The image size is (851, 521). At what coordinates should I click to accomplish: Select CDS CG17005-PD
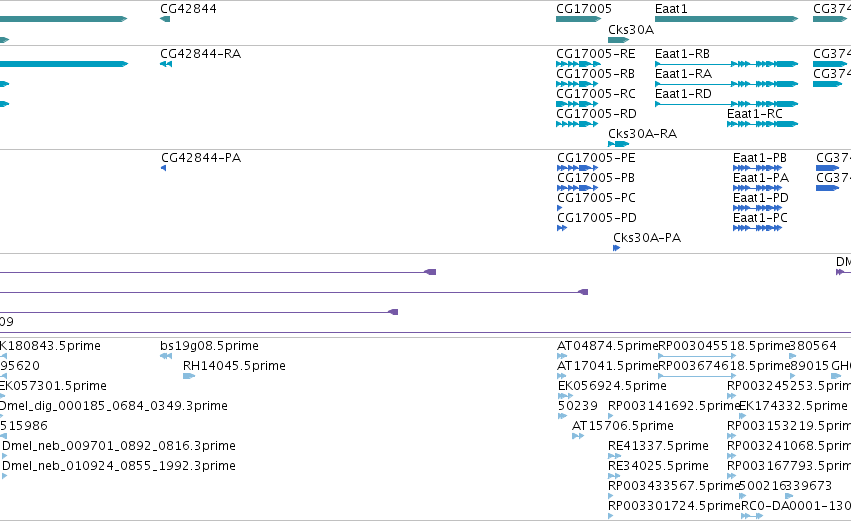coord(597,218)
